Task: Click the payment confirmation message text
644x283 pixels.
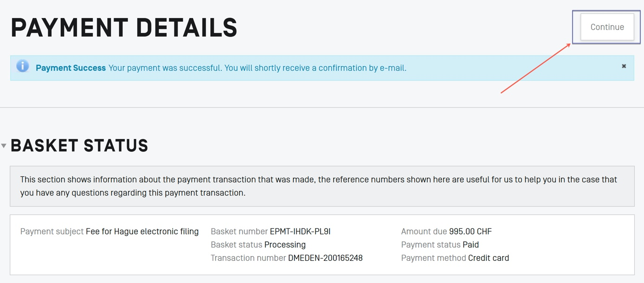Action: [257, 68]
